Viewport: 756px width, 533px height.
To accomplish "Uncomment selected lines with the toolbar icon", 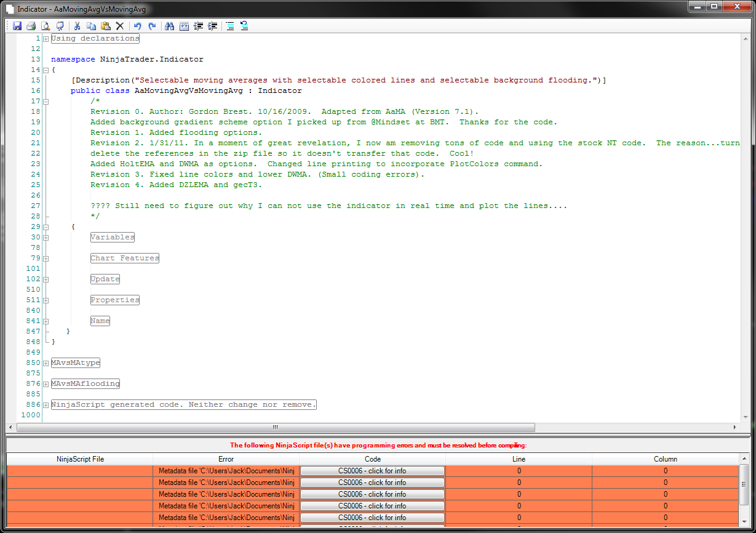I will tap(244, 26).
